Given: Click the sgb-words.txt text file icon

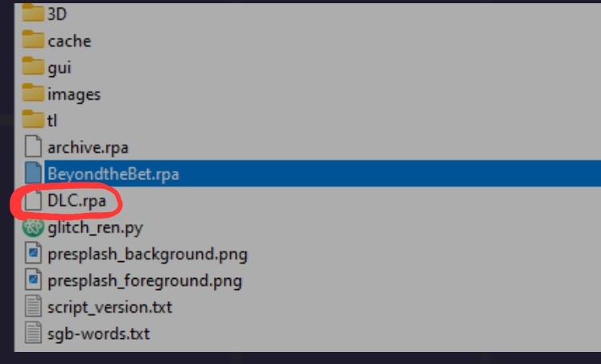Looking at the screenshot, I should [33, 333].
